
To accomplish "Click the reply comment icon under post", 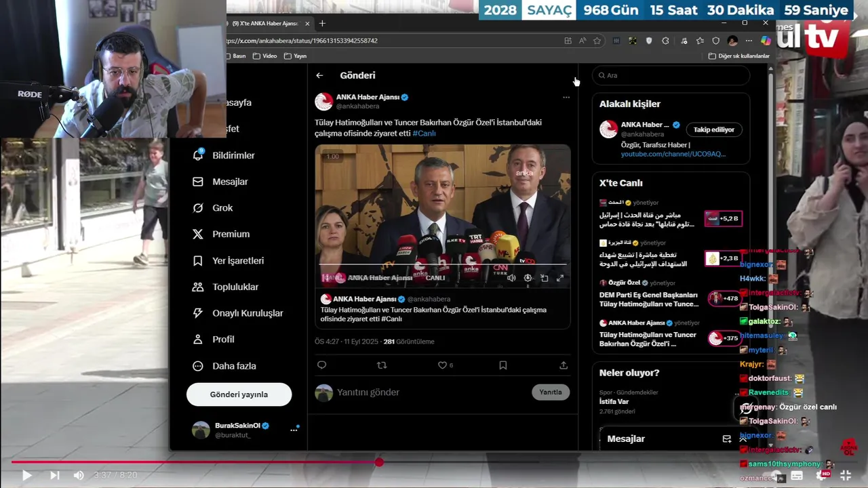I will tap(322, 365).
